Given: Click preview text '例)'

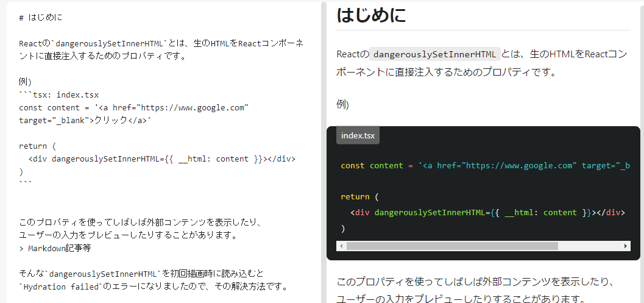Looking at the screenshot, I should [342, 104].
